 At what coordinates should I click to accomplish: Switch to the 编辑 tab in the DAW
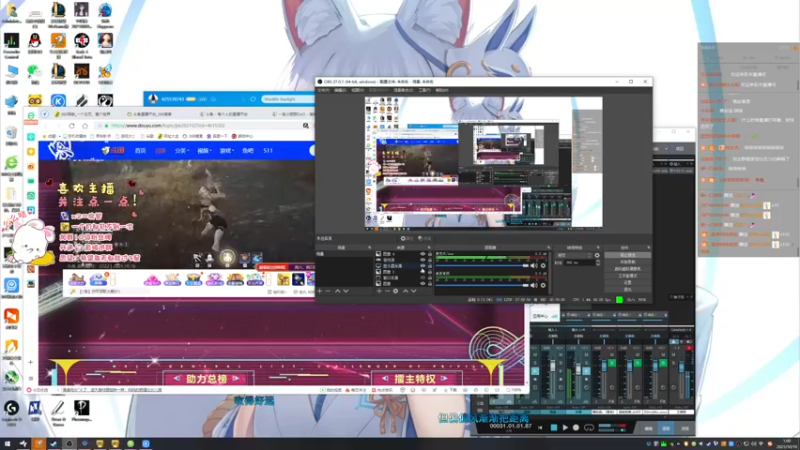pos(648,429)
